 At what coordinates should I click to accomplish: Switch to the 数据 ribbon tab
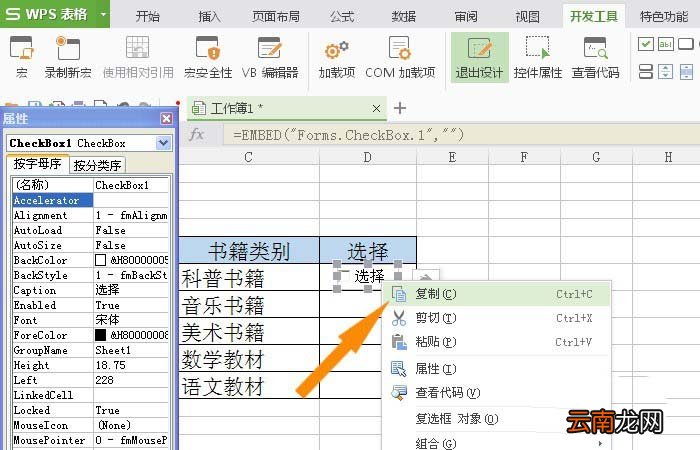click(x=404, y=17)
